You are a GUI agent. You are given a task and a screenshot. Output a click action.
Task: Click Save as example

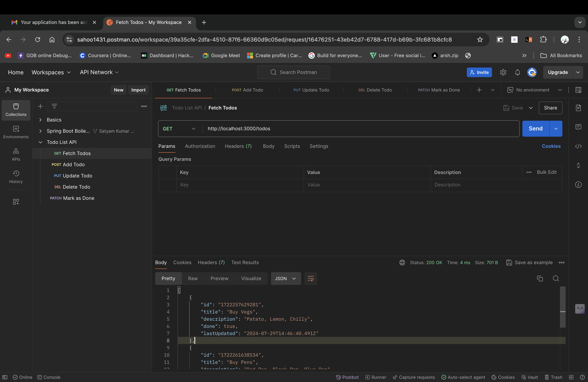tap(529, 262)
